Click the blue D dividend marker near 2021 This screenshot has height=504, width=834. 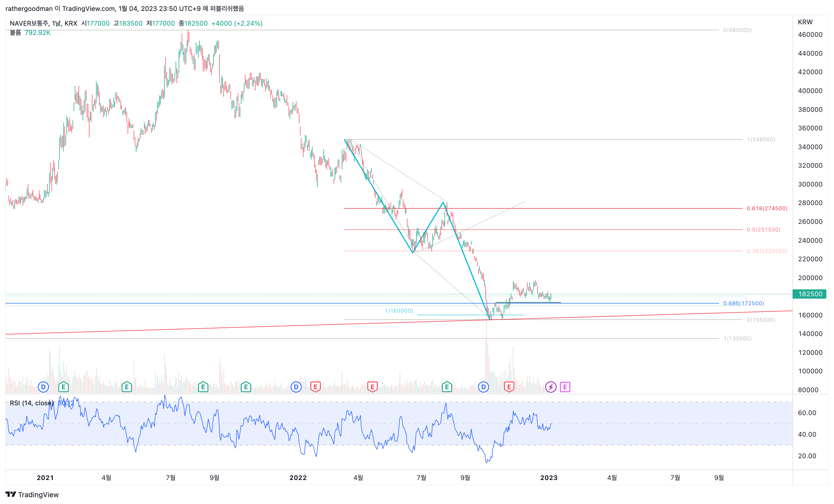coord(43,387)
